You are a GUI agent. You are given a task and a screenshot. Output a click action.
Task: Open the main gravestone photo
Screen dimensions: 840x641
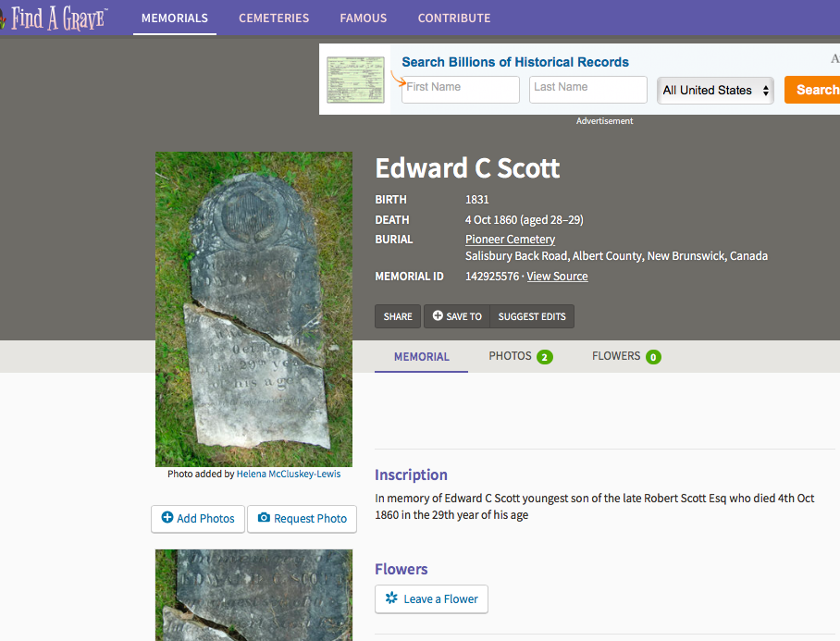(x=253, y=309)
